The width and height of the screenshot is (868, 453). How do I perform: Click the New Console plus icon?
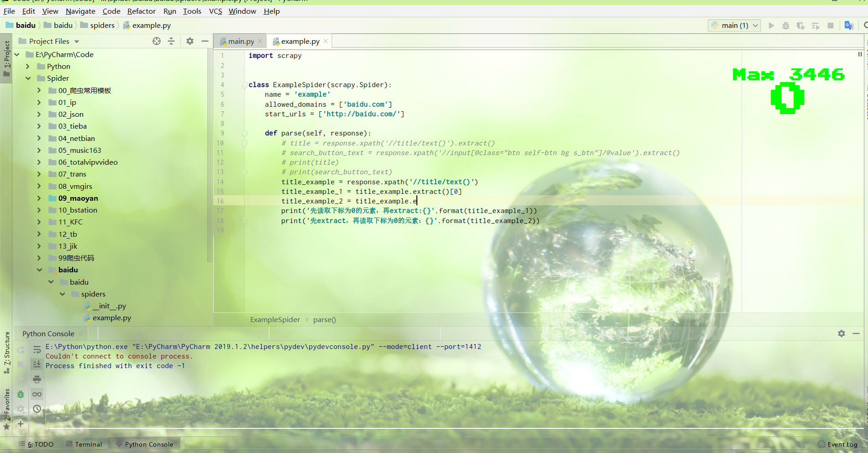click(x=21, y=424)
